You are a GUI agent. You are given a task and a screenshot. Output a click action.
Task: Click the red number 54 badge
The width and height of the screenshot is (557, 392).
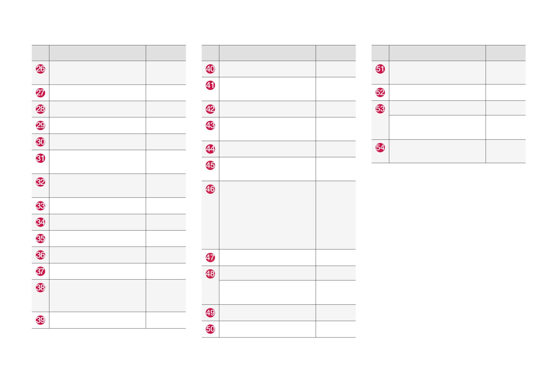(x=380, y=147)
